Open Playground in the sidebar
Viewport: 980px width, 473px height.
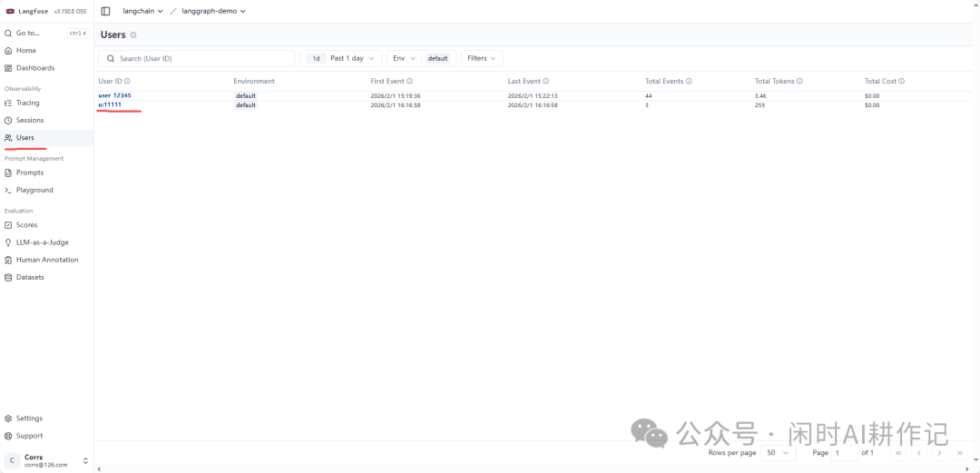tap(47, 191)
